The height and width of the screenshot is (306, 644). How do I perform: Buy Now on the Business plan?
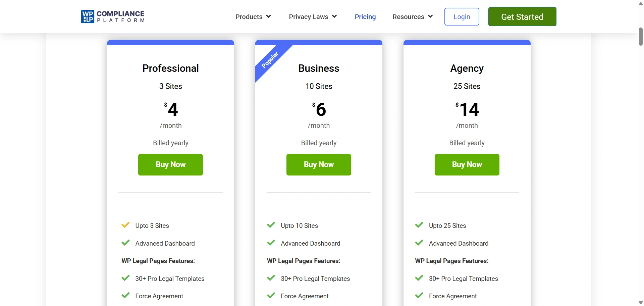tap(319, 164)
